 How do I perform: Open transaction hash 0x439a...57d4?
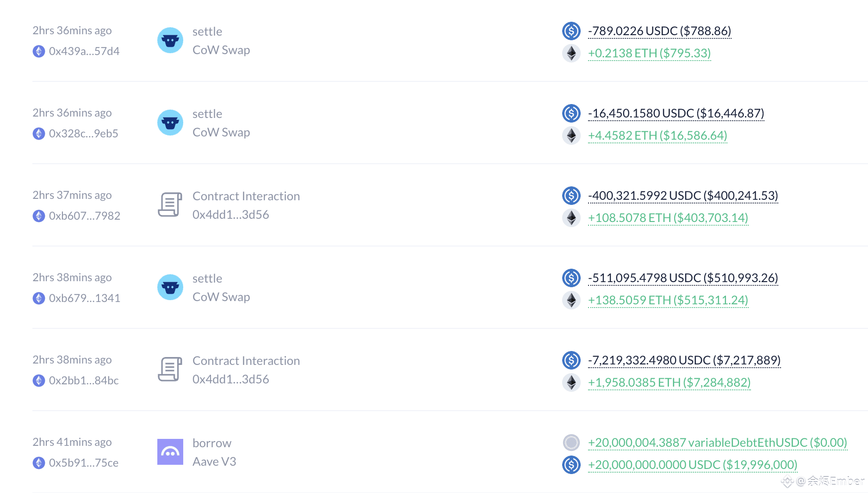(x=84, y=51)
